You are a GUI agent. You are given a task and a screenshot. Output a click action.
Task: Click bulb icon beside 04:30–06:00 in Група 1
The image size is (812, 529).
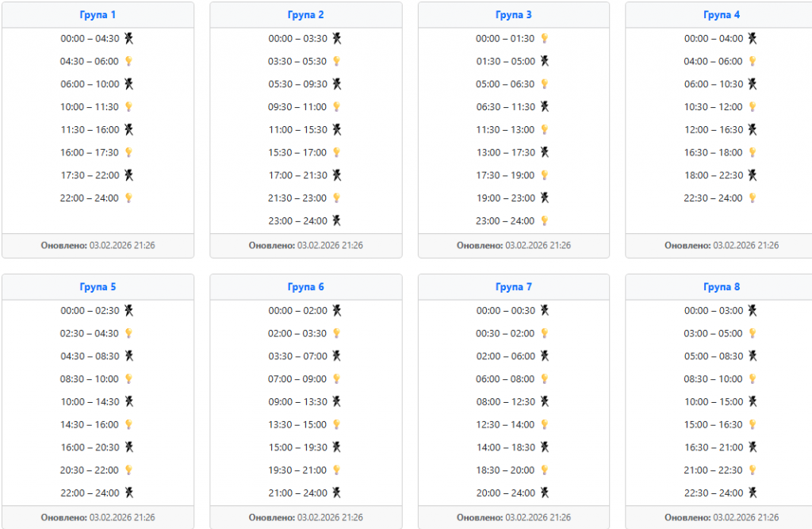(128, 61)
